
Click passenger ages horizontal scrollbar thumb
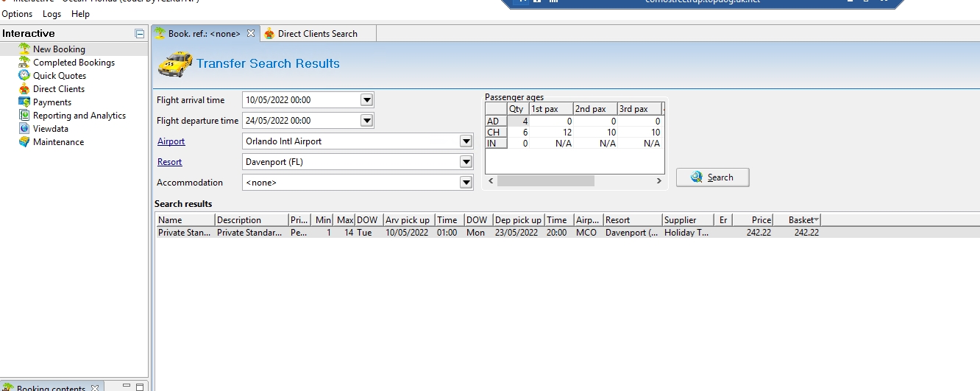pos(545,180)
